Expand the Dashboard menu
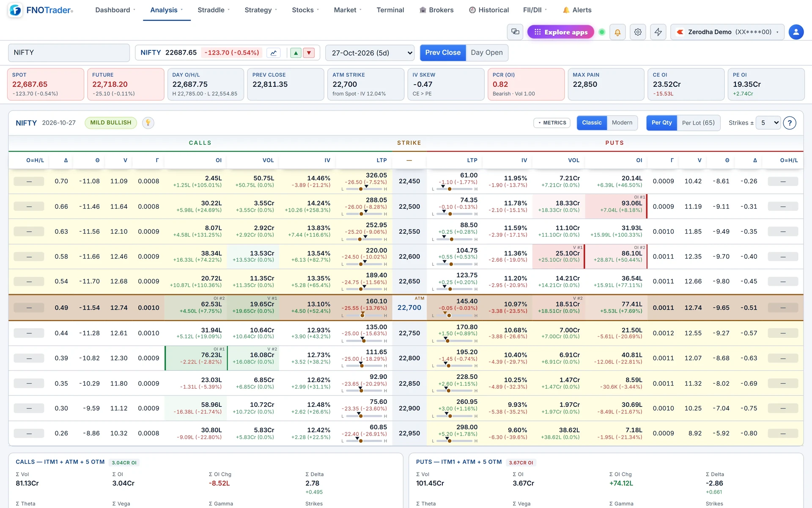 (x=115, y=10)
